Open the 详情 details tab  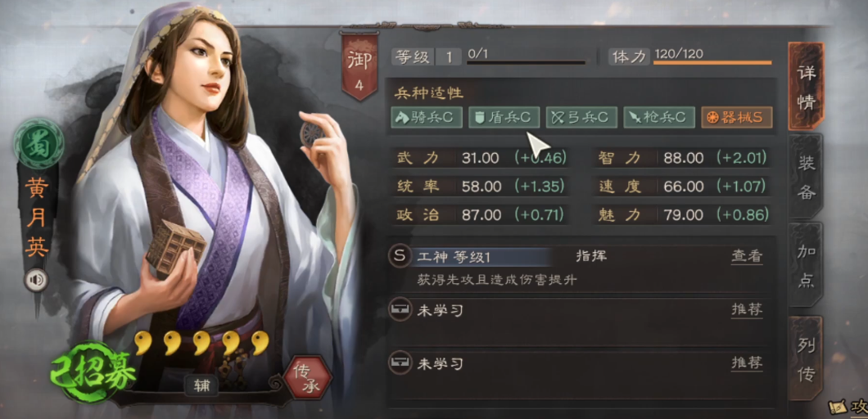pyautogui.click(x=807, y=86)
